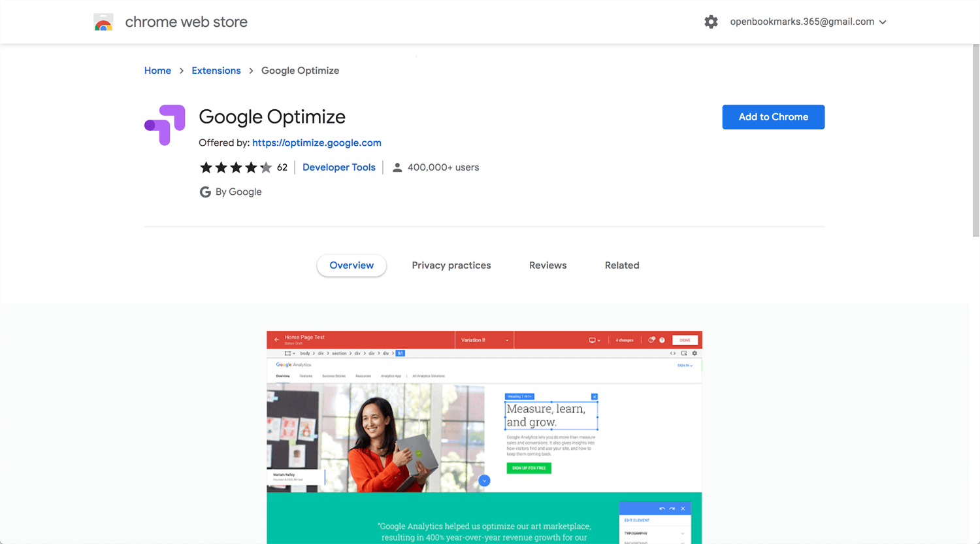Click the "Google Optimize" breadcrumb text
980x544 pixels.
300,71
